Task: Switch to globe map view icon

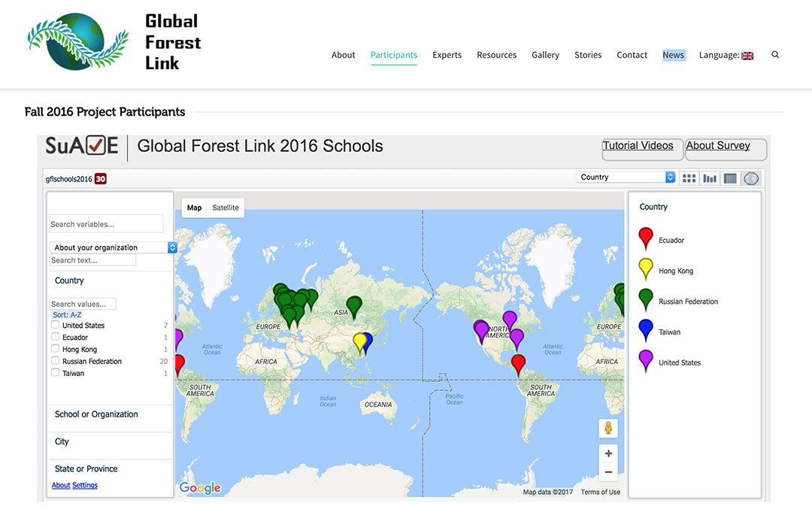Action: point(751,178)
